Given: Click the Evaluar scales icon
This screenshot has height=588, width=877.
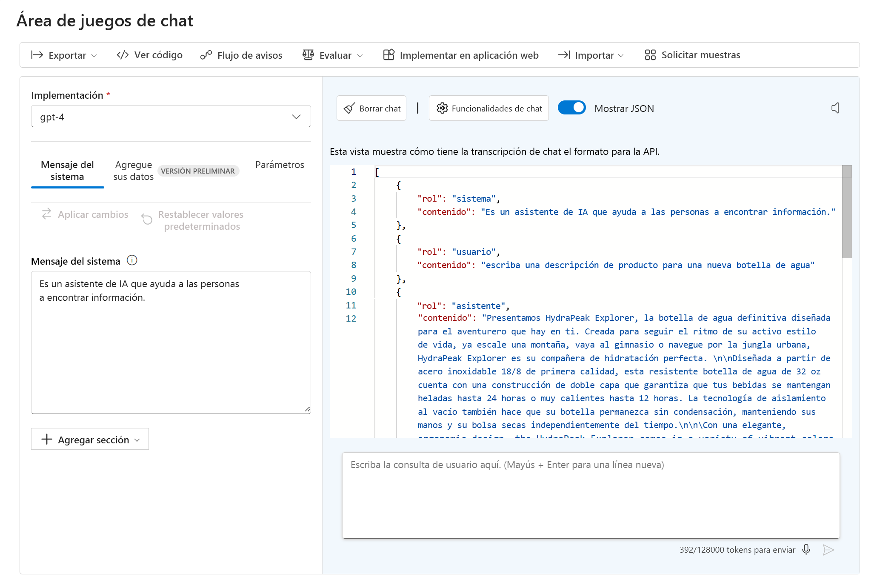Looking at the screenshot, I should [x=308, y=55].
